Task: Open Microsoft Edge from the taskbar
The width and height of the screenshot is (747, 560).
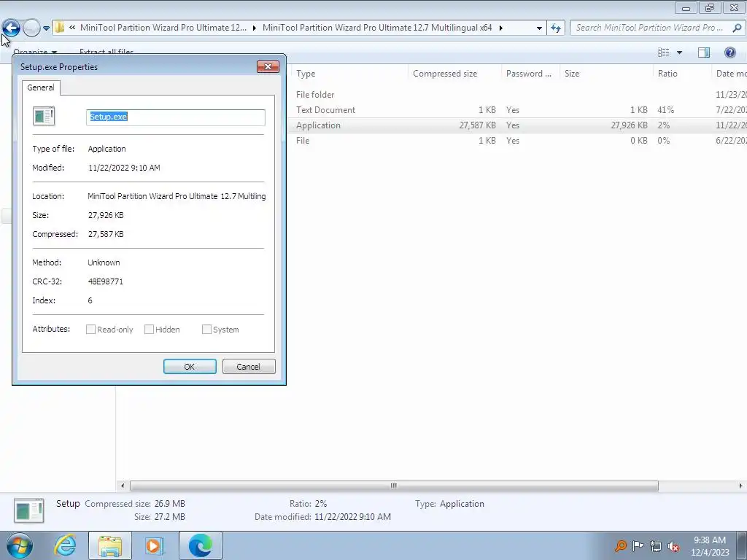Action: [x=200, y=545]
